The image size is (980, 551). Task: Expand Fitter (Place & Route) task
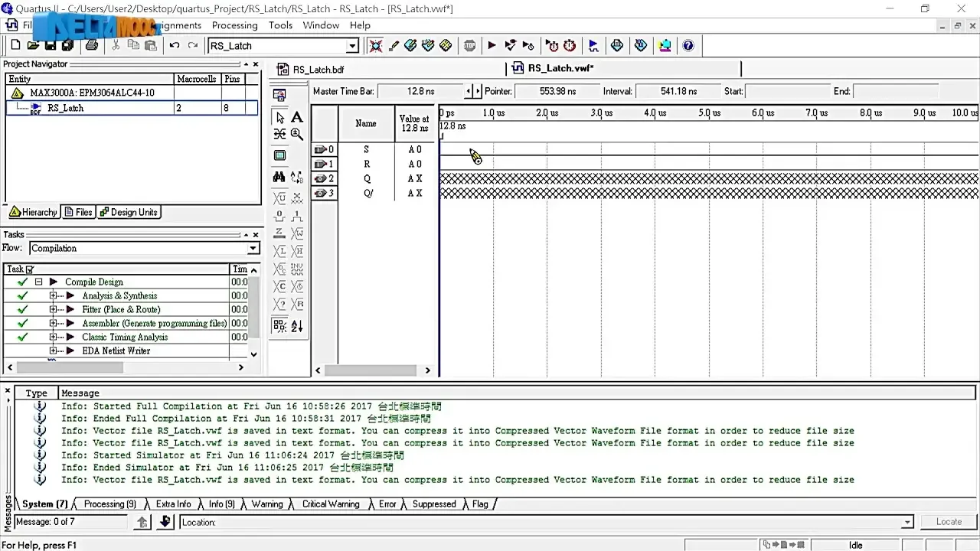coord(54,310)
